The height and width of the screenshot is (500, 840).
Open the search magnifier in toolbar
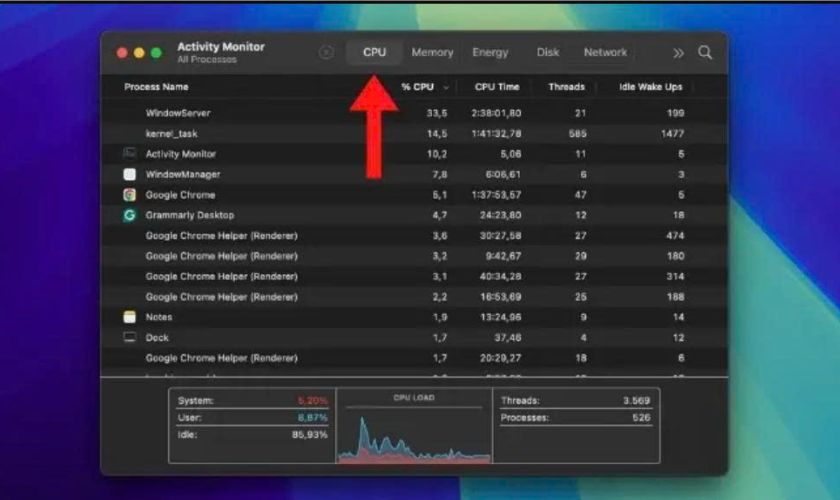[x=705, y=53]
